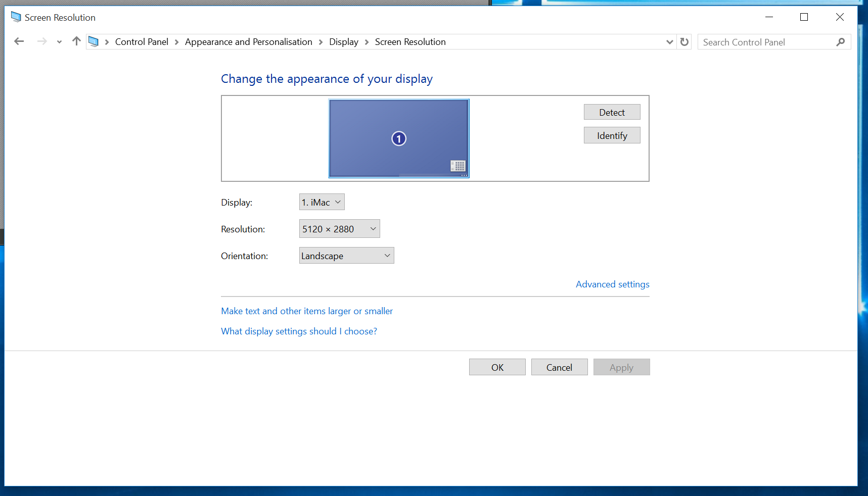Image resolution: width=868 pixels, height=496 pixels.
Task: Click the monitor icon in address bar
Action: pyautogui.click(x=93, y=41)
